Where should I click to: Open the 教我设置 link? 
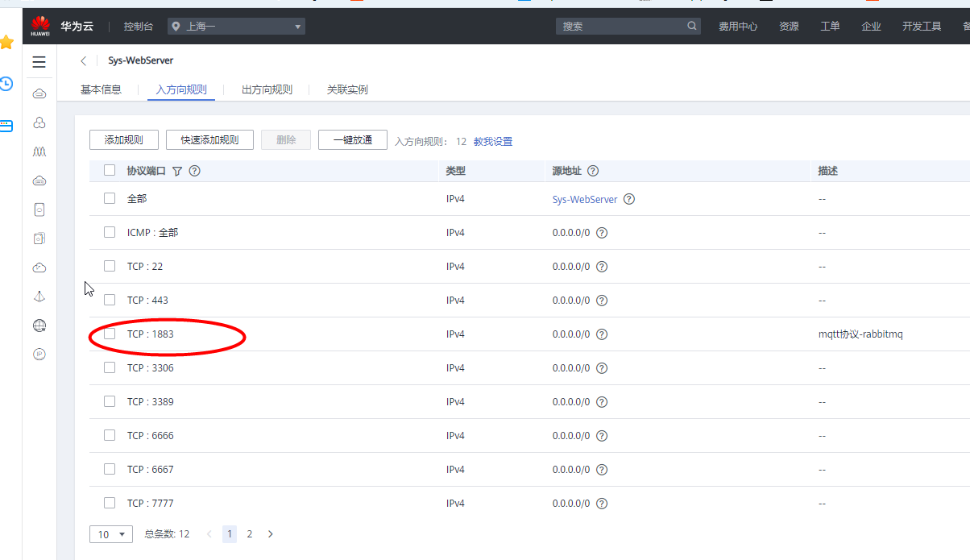[x=493, y=142]
